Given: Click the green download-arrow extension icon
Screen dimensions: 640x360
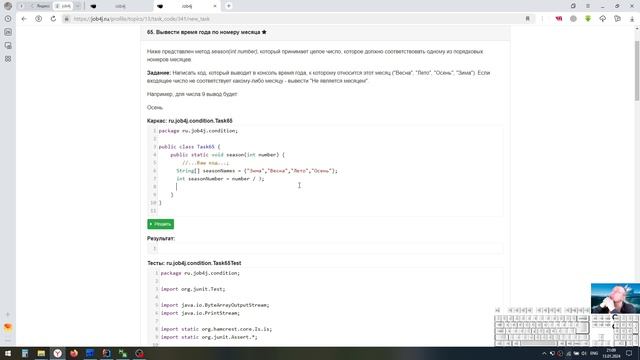Looking at the screenshot, I should click(x=588, y=19).
